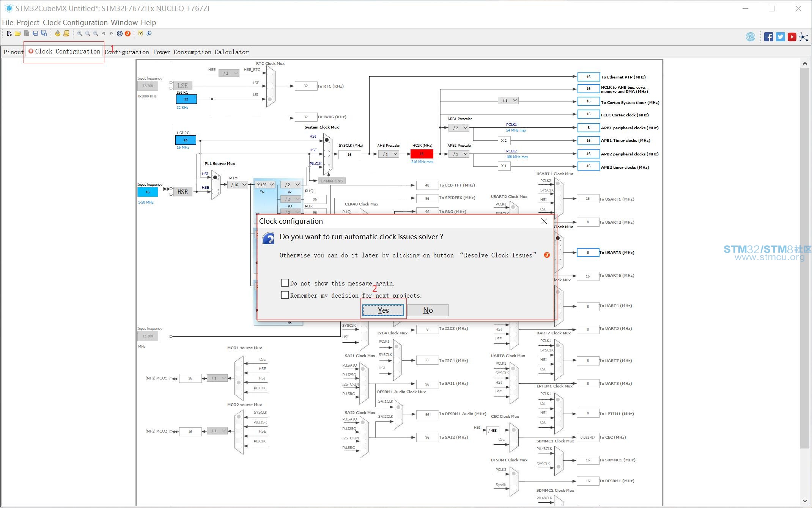The height and width of the screenshot is (508, 812).
Task: Open the MCO1 divider dropdown
Action: (217, 378)
